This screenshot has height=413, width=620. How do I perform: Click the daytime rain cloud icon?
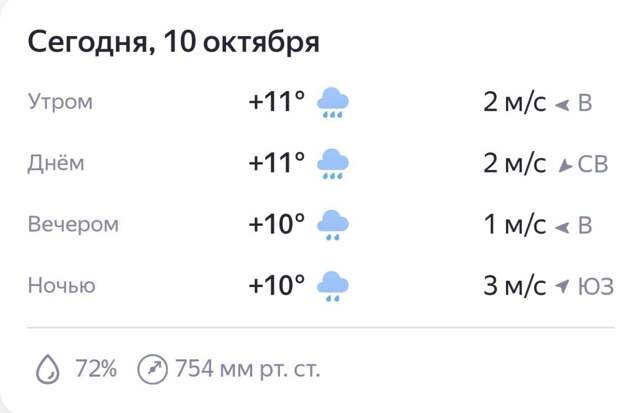[332, 164]
